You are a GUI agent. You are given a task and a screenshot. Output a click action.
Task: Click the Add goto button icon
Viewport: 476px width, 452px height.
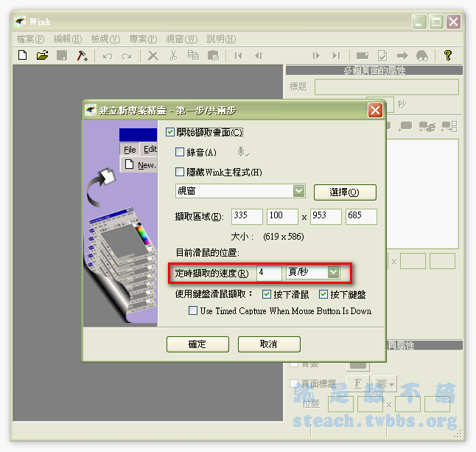427,126
